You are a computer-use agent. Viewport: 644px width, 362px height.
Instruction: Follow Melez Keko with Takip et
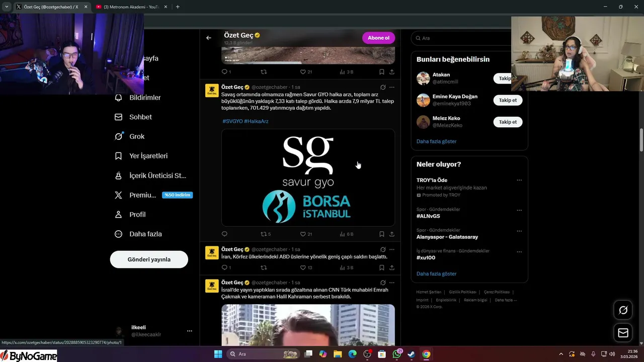(x=508, y=122)
